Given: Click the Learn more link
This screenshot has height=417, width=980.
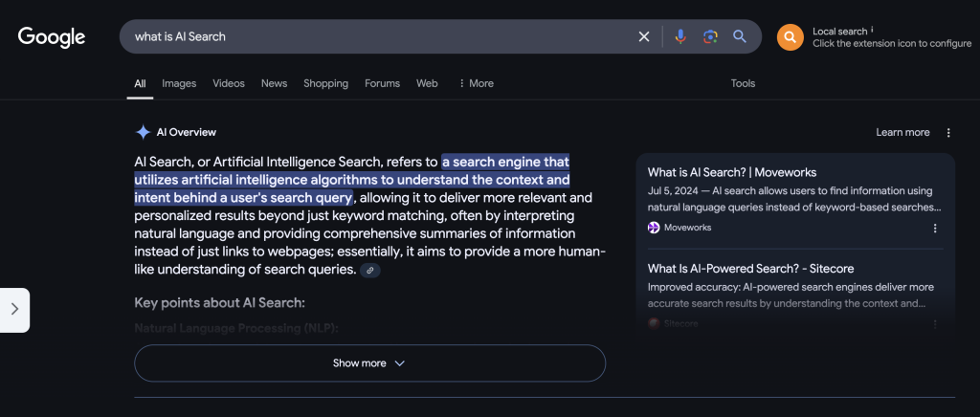Looking at the screenshot, I should (x=902, y=133).
